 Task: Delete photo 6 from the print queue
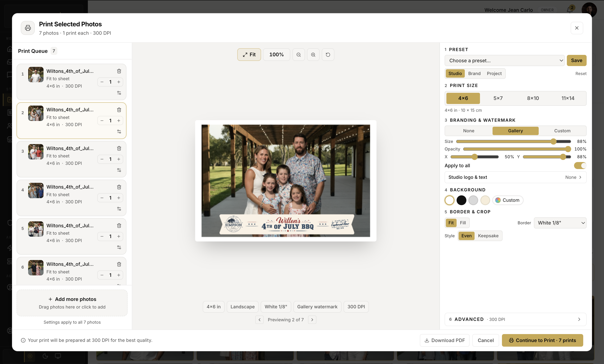point(119,264)
